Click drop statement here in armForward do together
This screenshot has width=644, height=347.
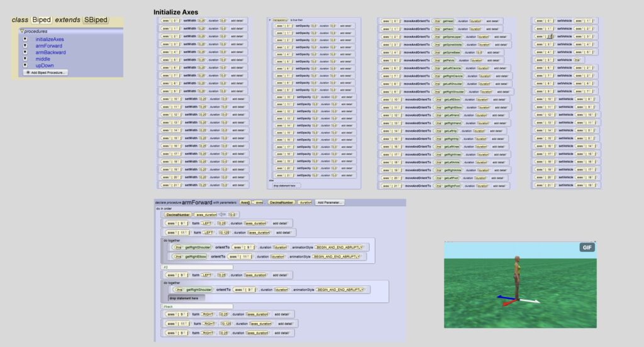click(x=187, y=299)
